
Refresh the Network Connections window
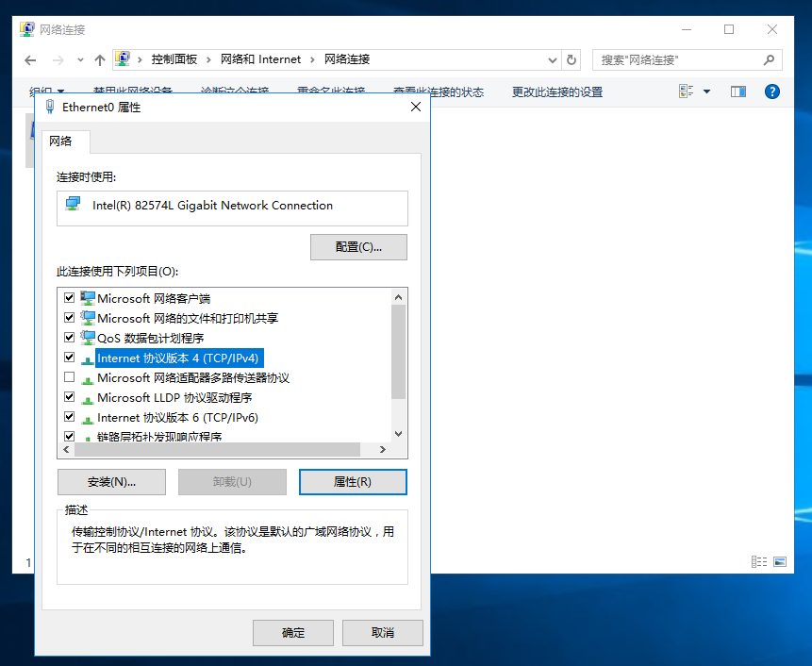click(572, 60)
